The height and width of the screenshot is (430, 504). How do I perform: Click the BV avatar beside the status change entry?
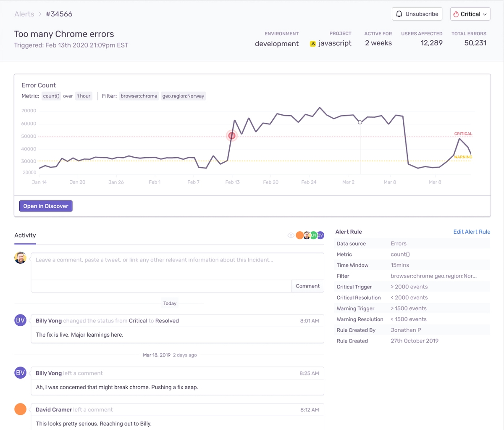[21, 320]
